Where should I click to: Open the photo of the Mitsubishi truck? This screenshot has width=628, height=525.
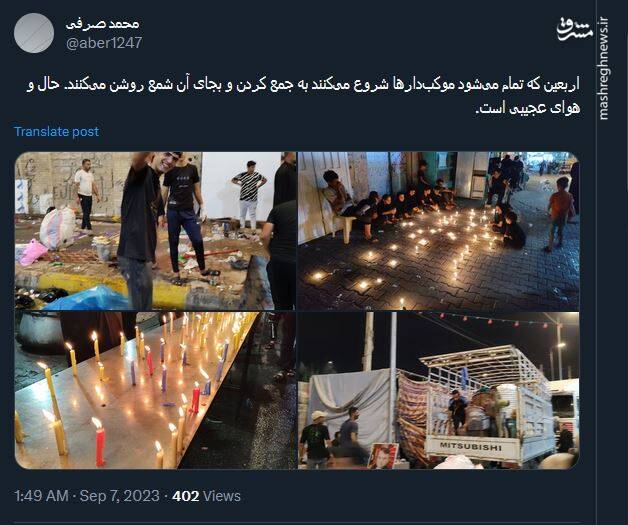439,390
